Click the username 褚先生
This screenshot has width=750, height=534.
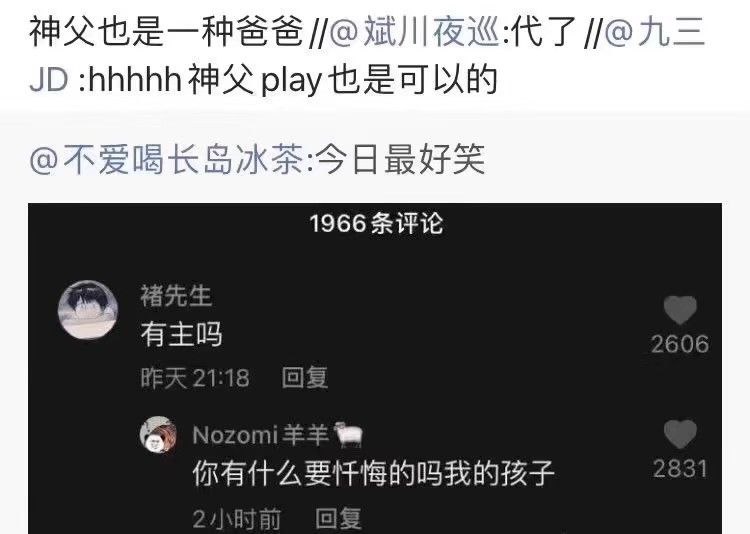pos(176,295)
